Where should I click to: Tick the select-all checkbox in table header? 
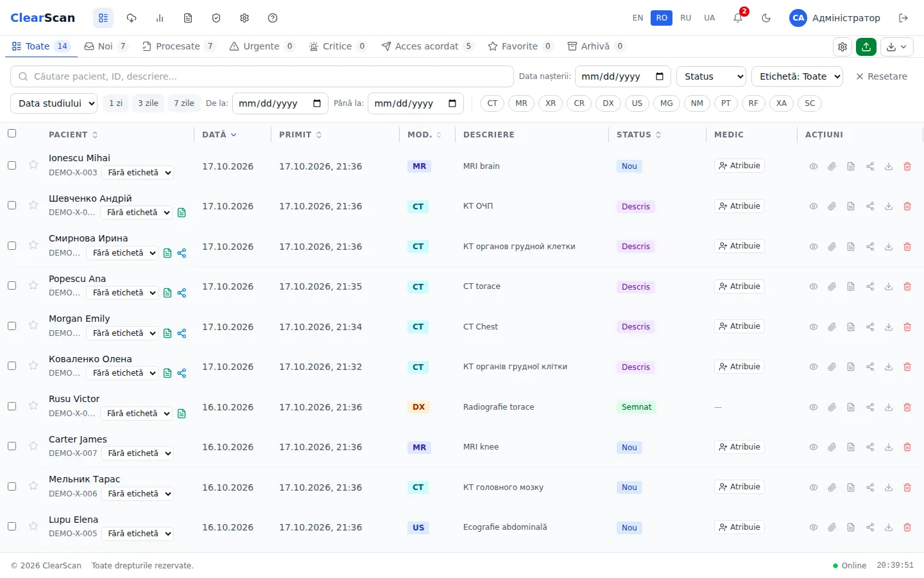tap(12, 134)
